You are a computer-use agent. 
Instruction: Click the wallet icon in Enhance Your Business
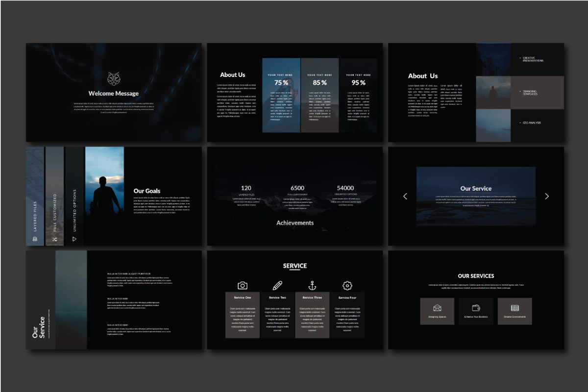pos(476,308)
